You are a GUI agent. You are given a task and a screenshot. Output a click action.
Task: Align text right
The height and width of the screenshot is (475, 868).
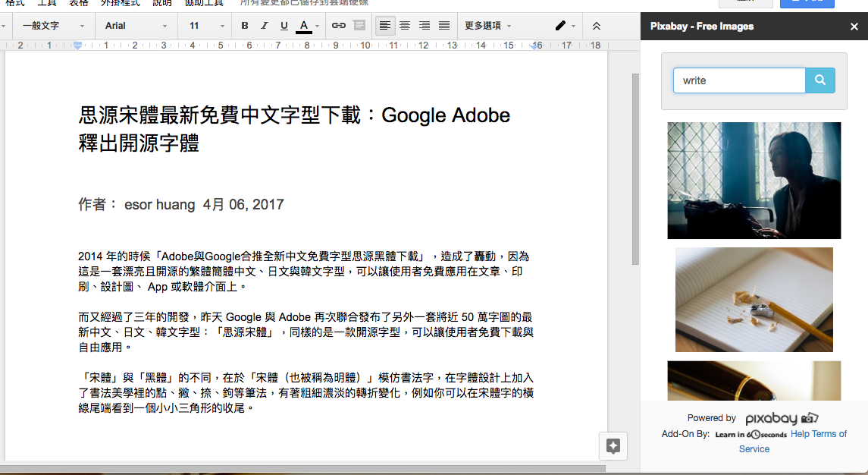425,26
